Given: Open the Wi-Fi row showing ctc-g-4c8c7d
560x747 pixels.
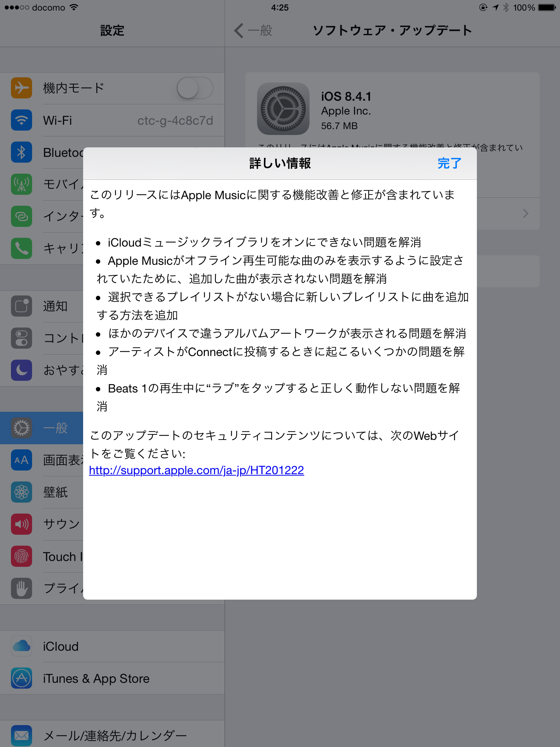Looking at the screenshot, I should click(x=112, y=120).
